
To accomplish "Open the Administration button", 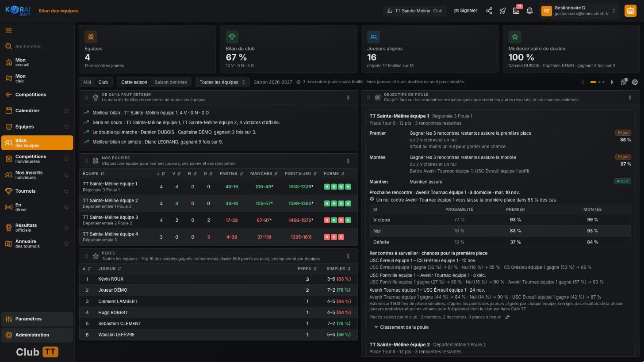I will (37, 335).
